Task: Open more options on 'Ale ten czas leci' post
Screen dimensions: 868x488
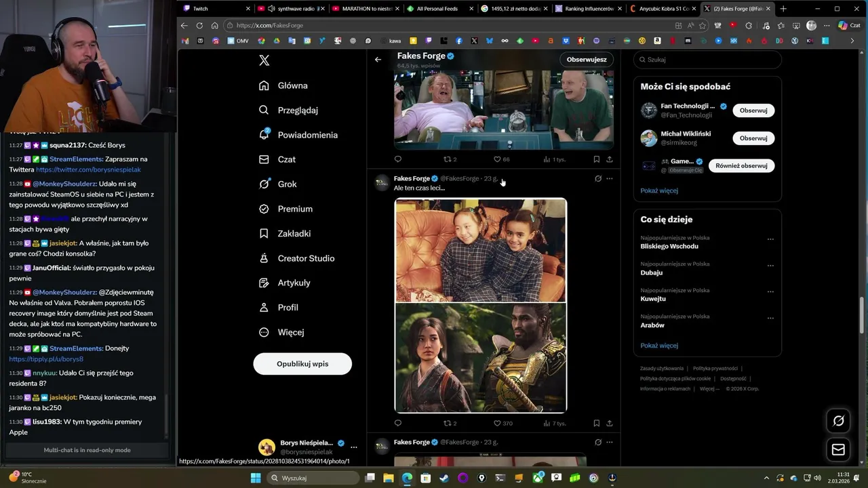Action: click(x=610, y=179)
